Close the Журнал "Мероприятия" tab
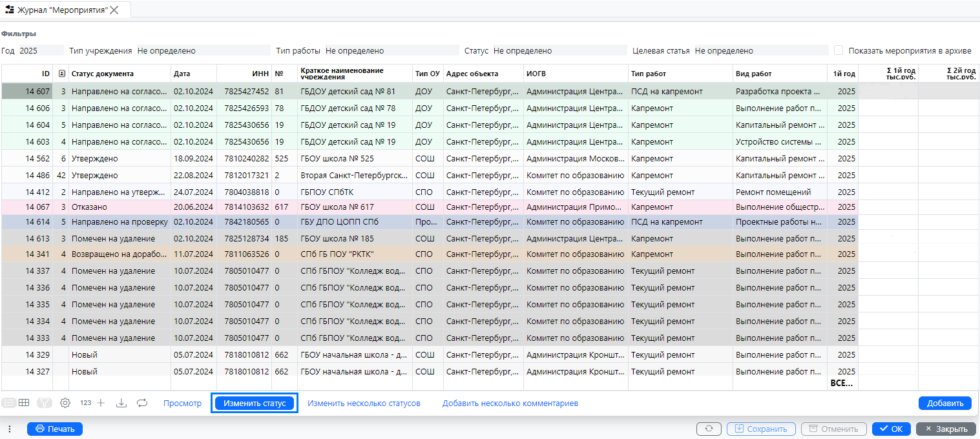980x439 pixels. 114,10
